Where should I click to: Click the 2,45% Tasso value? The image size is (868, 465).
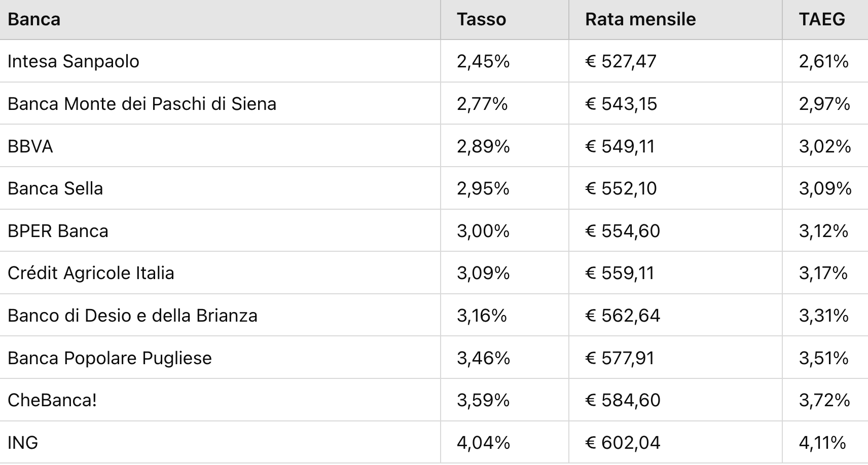483,61
